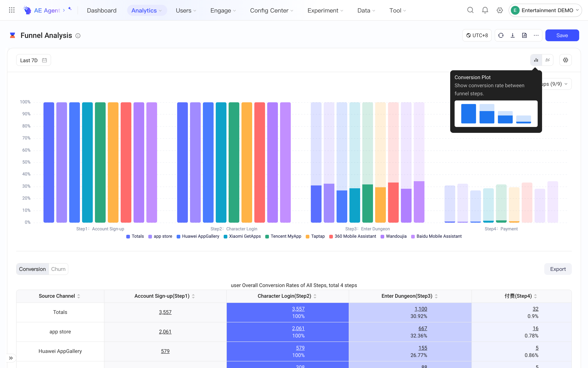
Task: Sort the Account Sign-up(Step1) column
Action: click(x=193, y=296)
